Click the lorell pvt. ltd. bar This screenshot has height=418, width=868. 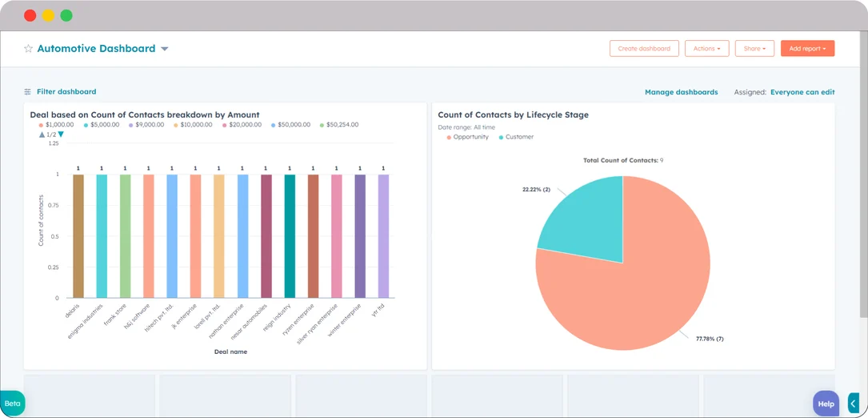tap(218, 236)
